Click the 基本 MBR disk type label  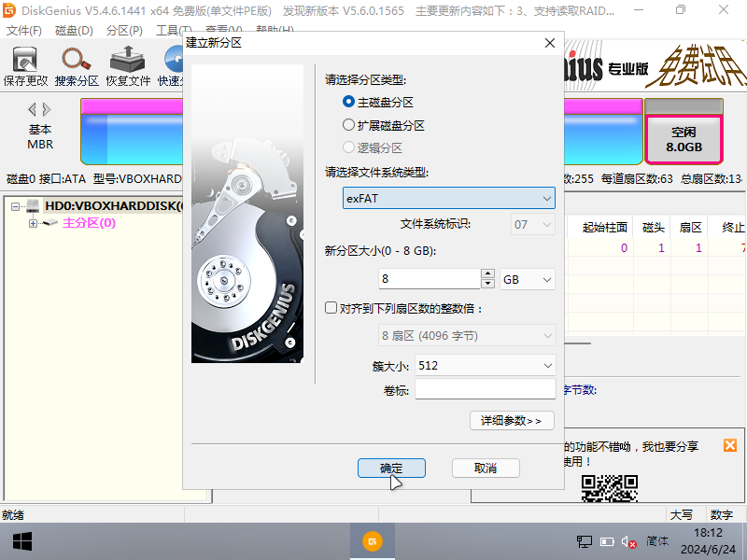point(40,136)
